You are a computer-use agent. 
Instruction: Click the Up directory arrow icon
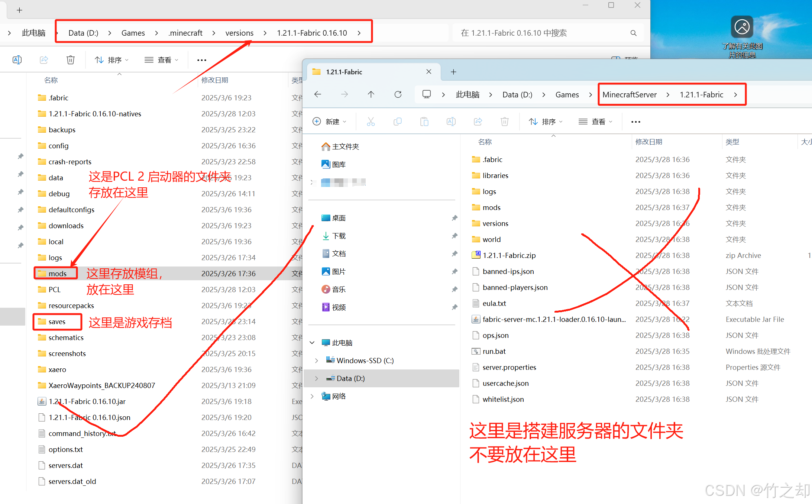(x=371, y=94)
